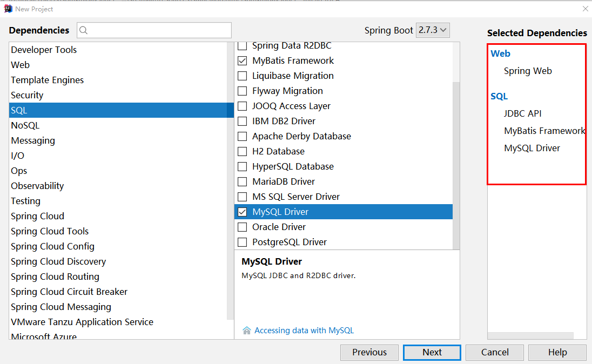The image size is (592, 364).
Task: Open the Spring Cloud Config category
Action: pos(118,246)
